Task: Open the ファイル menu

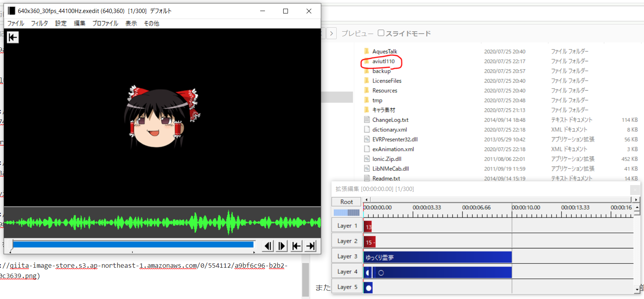Action: click(x=16, y=23)
